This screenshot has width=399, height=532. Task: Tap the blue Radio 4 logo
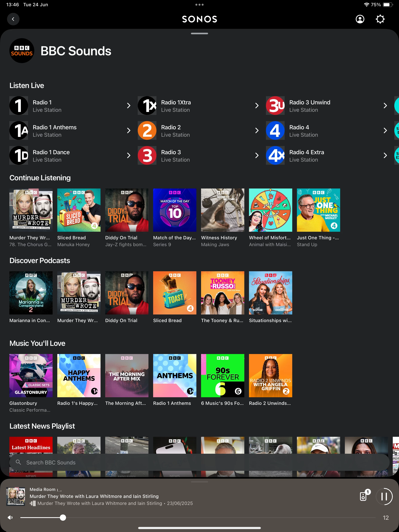[275, 131]
